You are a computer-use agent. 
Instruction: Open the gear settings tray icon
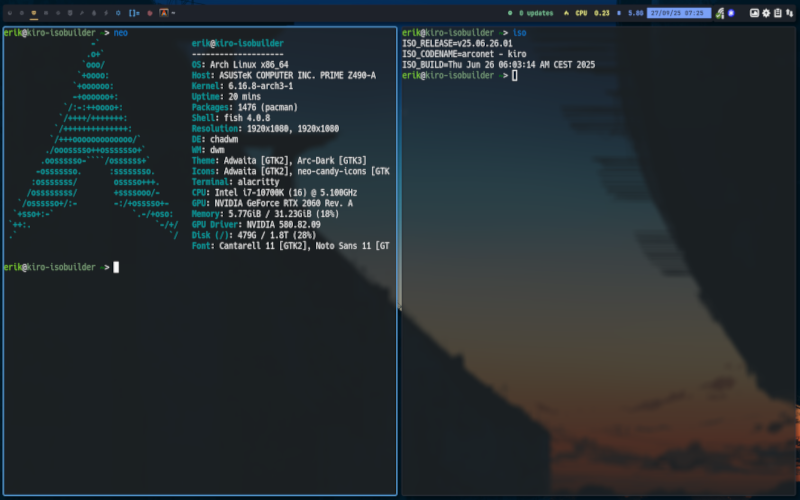pyautogui.click(x=766, y=13)
